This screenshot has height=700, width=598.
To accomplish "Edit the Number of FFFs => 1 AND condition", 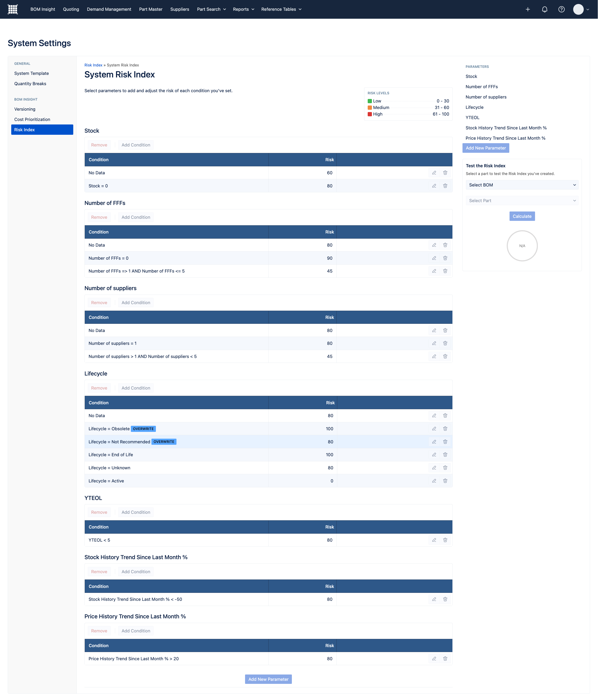I will [434, 271].
